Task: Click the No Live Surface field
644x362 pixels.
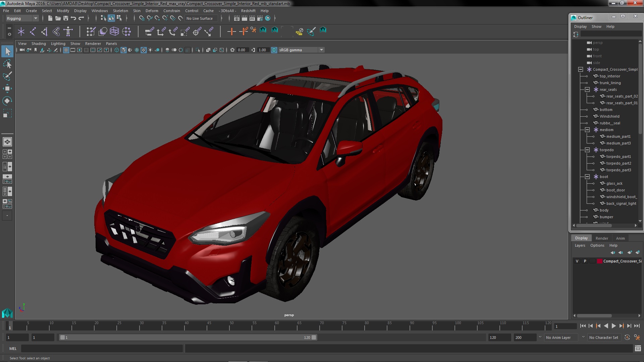Action: pos(200,18)
